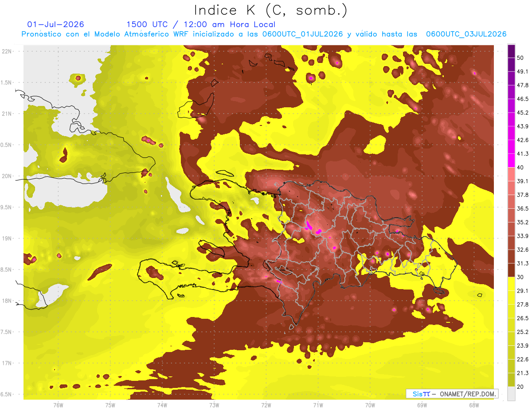
Task: Select the legend value "22.6"
Action: point(523,360)
